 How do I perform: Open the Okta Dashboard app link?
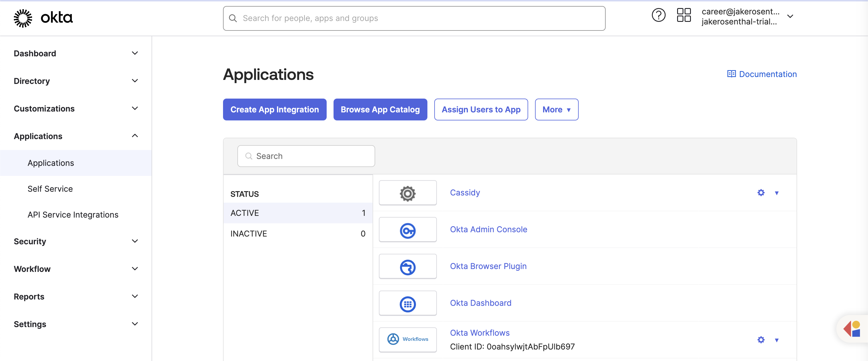[x=480, y=303]
